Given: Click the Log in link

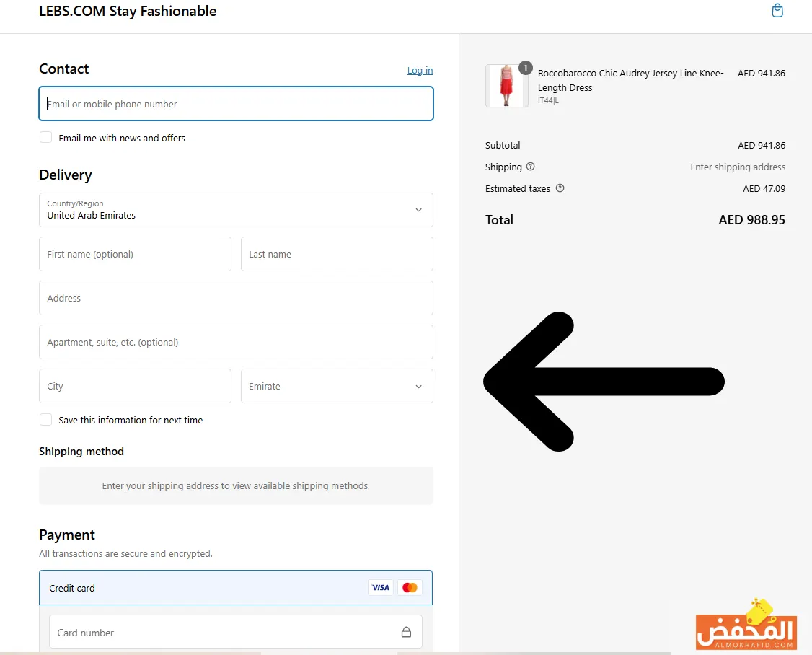Looking at the screenshot, I should tap(420, 70).
